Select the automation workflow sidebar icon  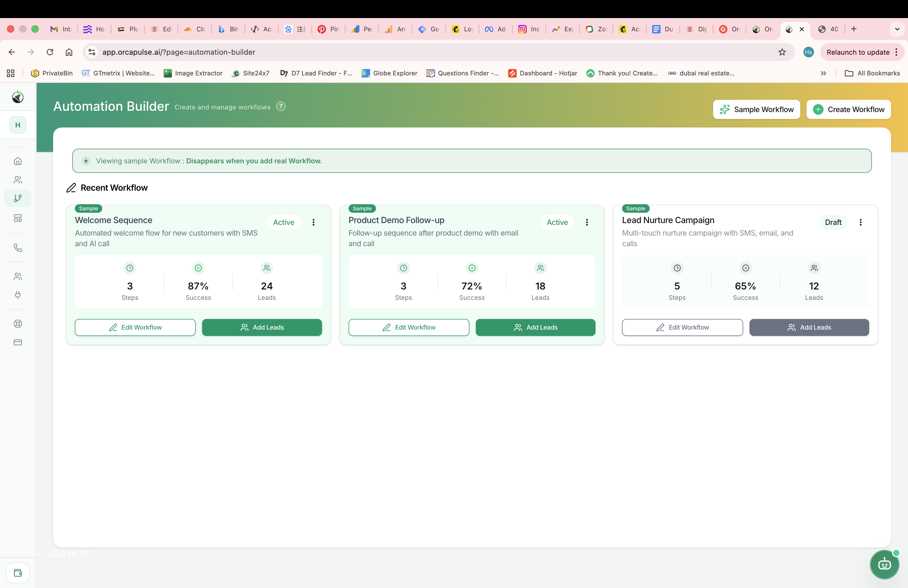(x=18, y=198)
